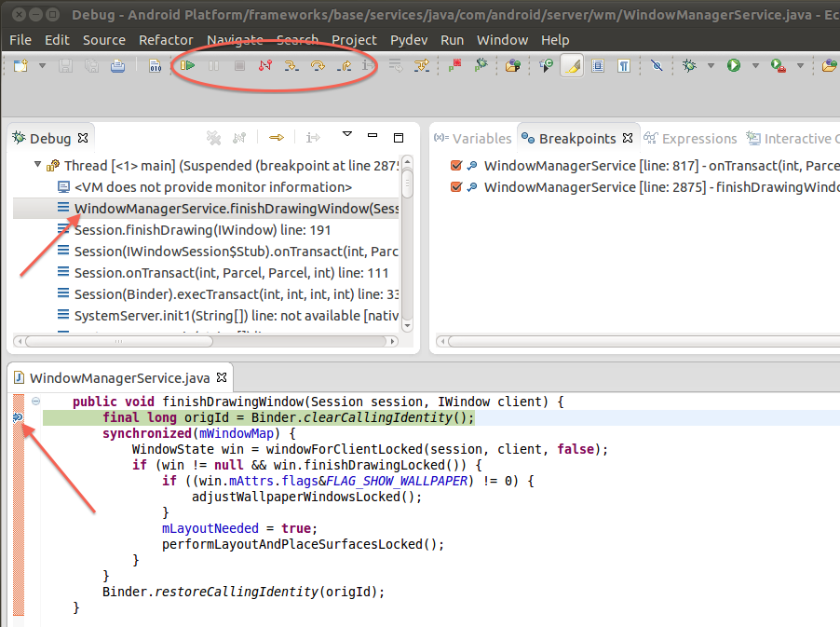Click the Step Into icon

[x=291, y=65]
